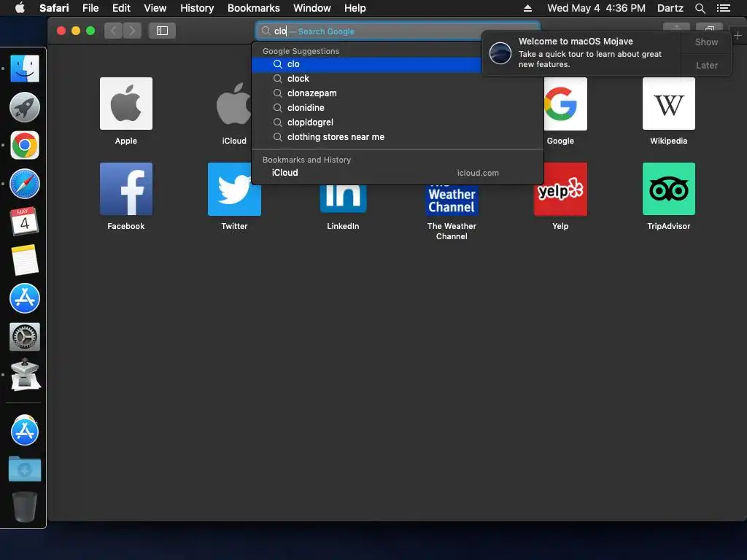Open the Trash in the Dock
747x560 pixels.
pos(24,507)
